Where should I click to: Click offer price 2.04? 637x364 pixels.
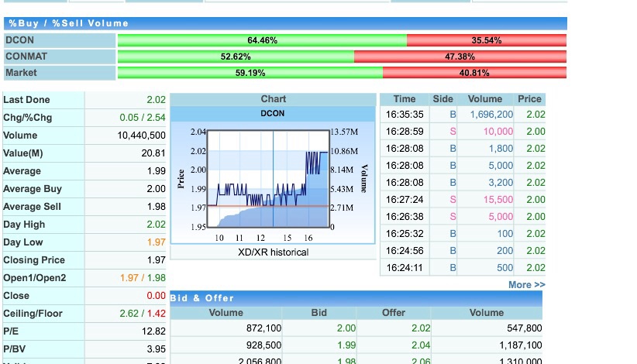click(421, 345)
